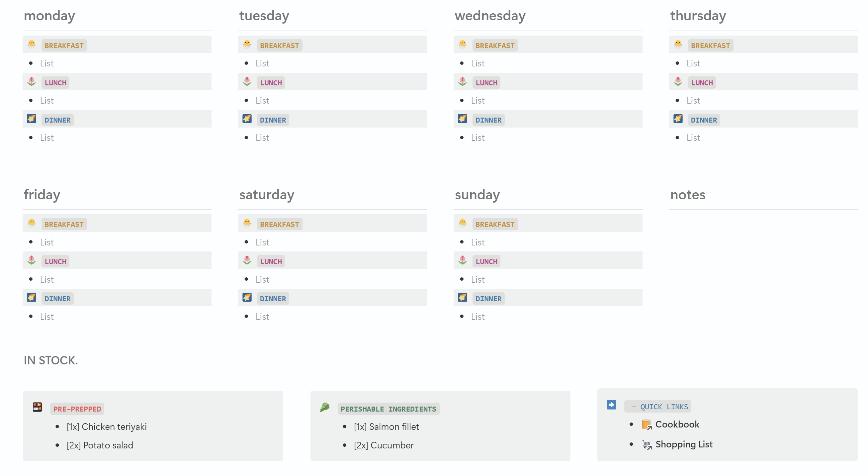Click the blue arrow icon beside Quick Links

[x=611, y=405]
